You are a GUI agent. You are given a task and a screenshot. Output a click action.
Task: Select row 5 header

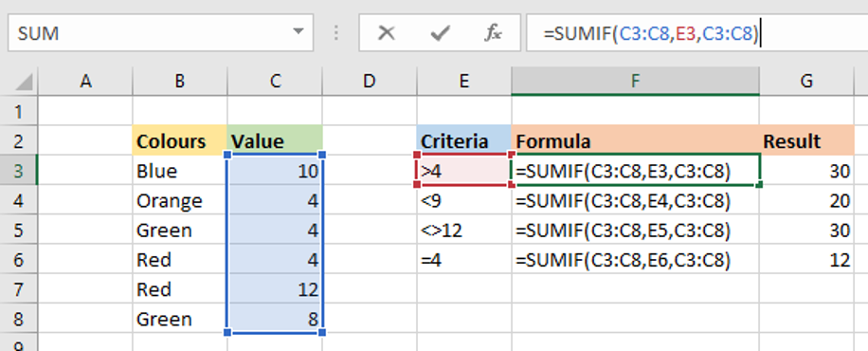(18, 231)
